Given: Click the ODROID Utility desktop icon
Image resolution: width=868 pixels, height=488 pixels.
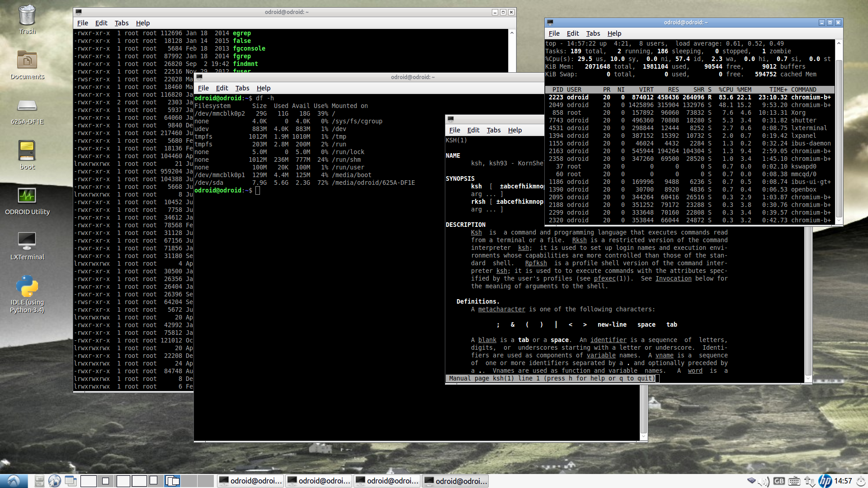Looking at the screenshot, I should tap(27, 197).
